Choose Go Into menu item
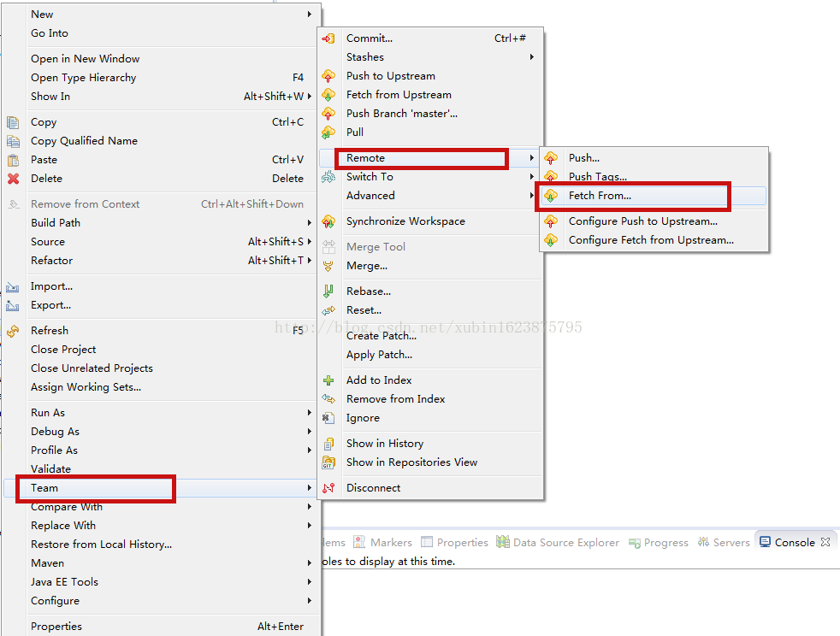Image resolution: width=840 pixels, height=636 pixels. 160,33
